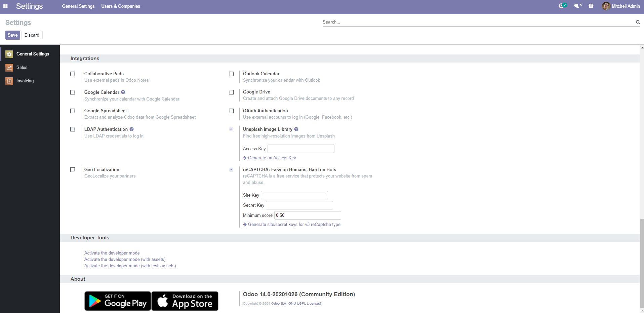Toggle the Unsplash Image Library checkbox
This screenshot has height=313, width=644.
[231, 129]
